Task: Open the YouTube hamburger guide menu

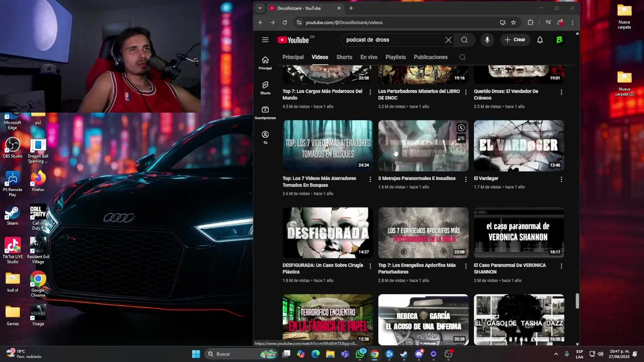Action: 265,40
